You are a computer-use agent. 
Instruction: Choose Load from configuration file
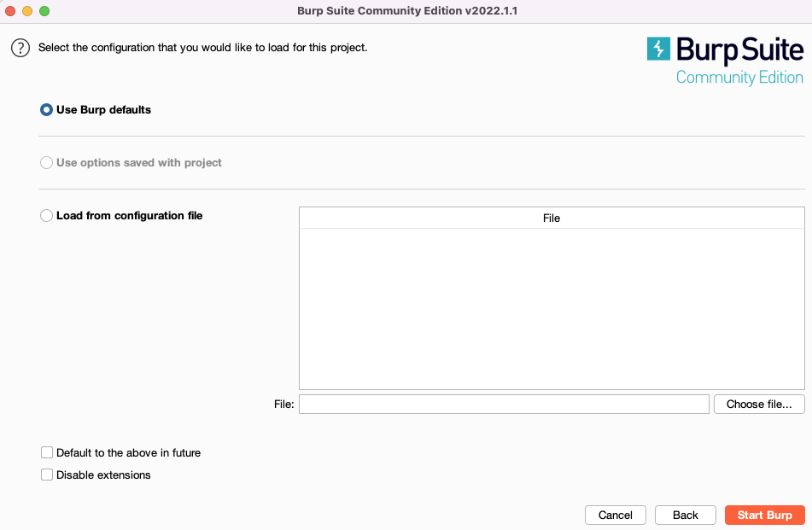(46, 215)
